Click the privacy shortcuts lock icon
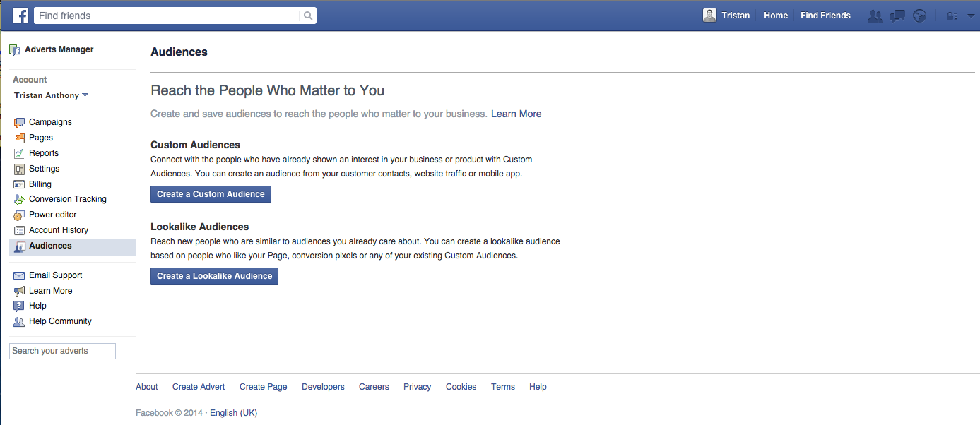980x425 pixels. point(952,16)
